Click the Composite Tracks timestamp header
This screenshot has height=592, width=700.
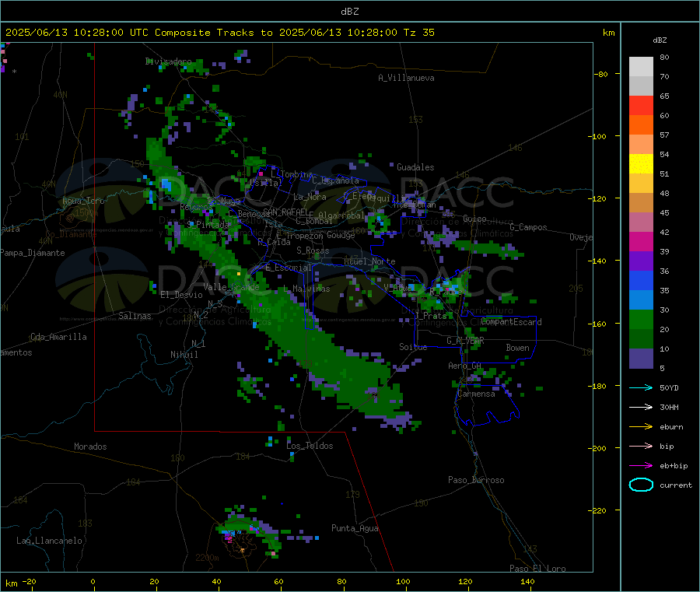coord(219,33)
